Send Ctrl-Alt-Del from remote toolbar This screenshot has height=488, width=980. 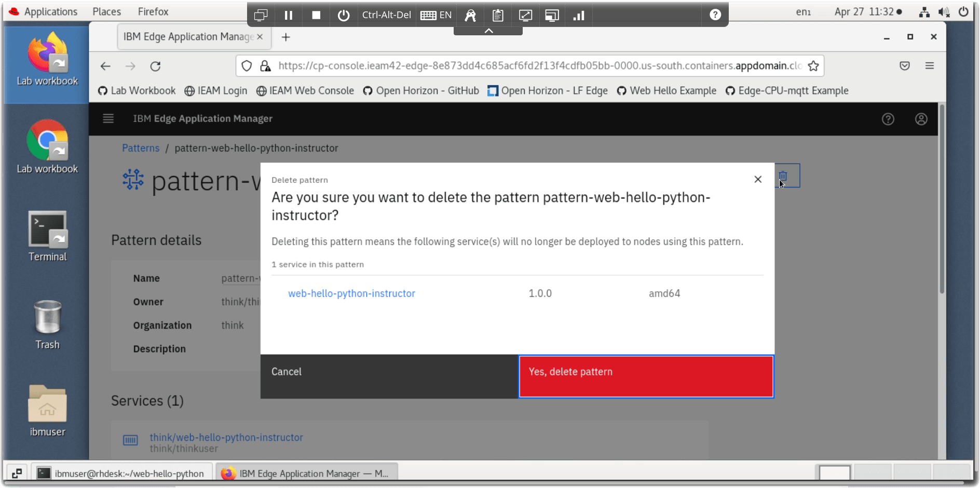(x=386, y=15)
